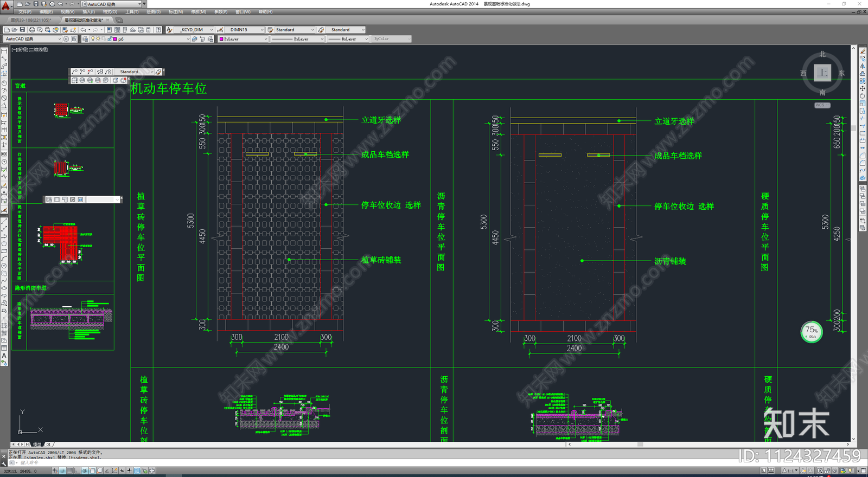This screenshot has width=868, height=477.
Task: Open the DIMN15 dimension style dropdown
Action: click(245, 30)
